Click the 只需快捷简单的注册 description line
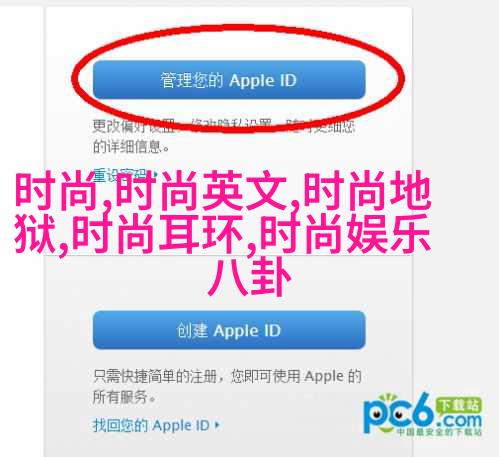Screen dimensions: 499x457 click(155, 376)
